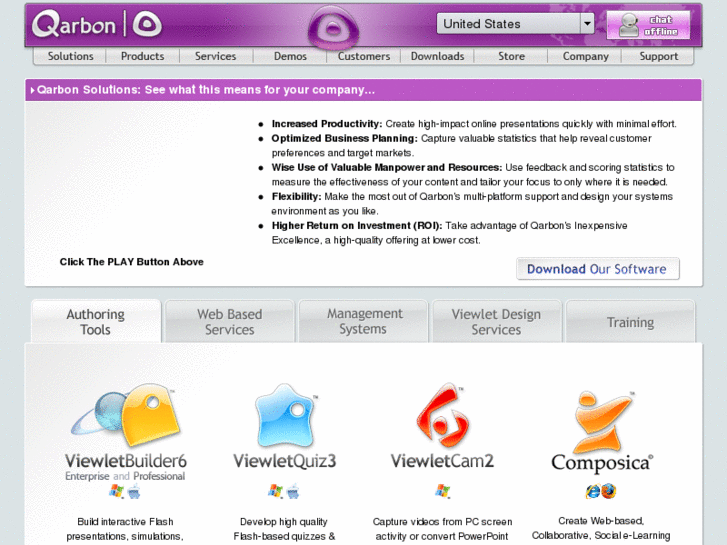Click 'Create Web-based' description text

click(x=601, y=521)
